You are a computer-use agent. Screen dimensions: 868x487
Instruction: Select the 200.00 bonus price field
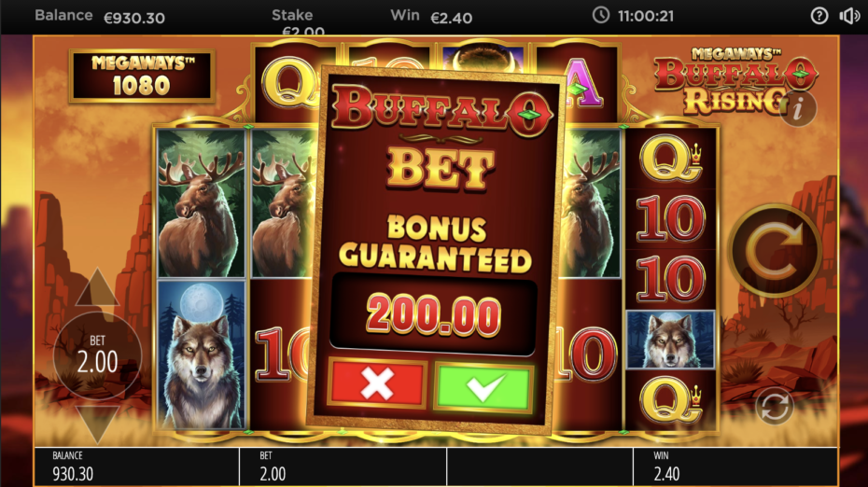click(433, 315)
